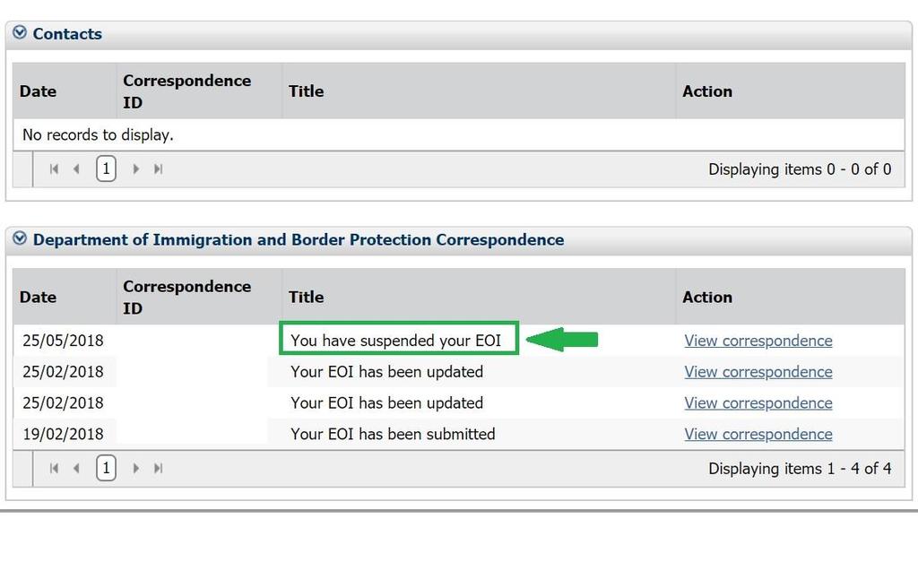The image size is (918, 588).
Task: Select page 1 in Contacts pager
Action: [x=106, y=169]
